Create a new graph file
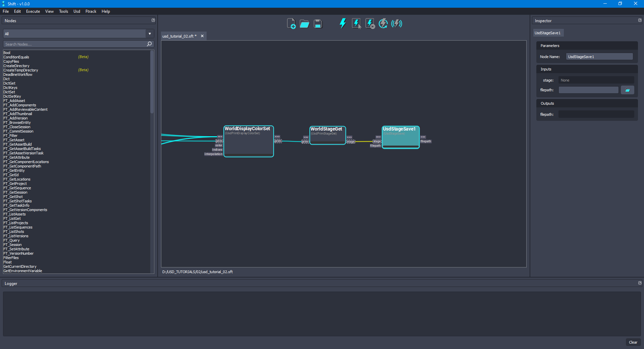Image resolution: width=644 pixels, height=349 pixels. pos(291,23)
